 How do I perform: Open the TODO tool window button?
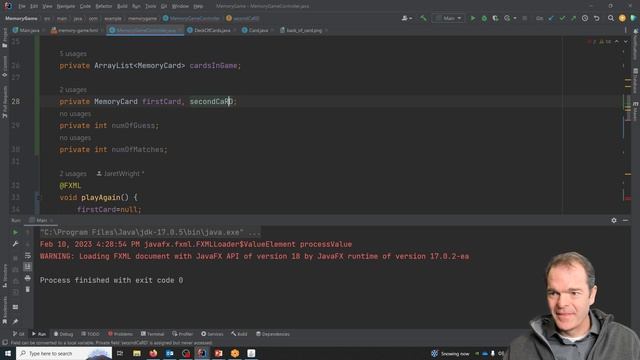tap(90, 334)
